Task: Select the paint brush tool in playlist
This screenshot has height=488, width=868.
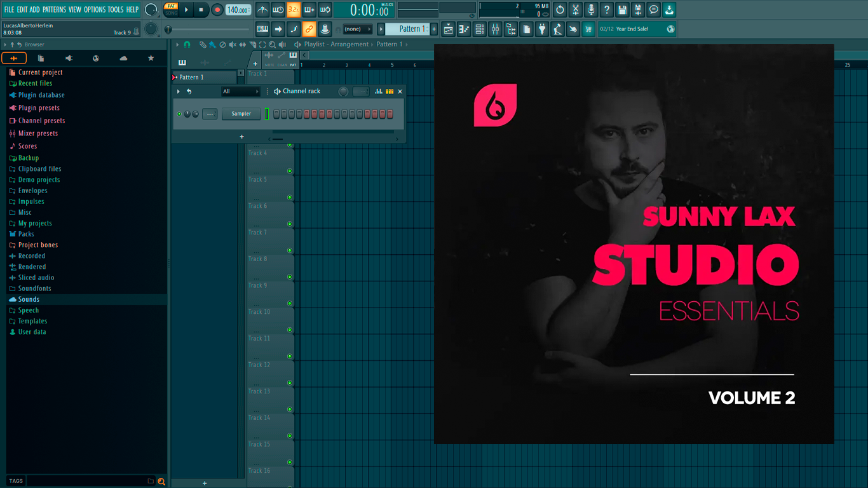Action: (212, 44)
